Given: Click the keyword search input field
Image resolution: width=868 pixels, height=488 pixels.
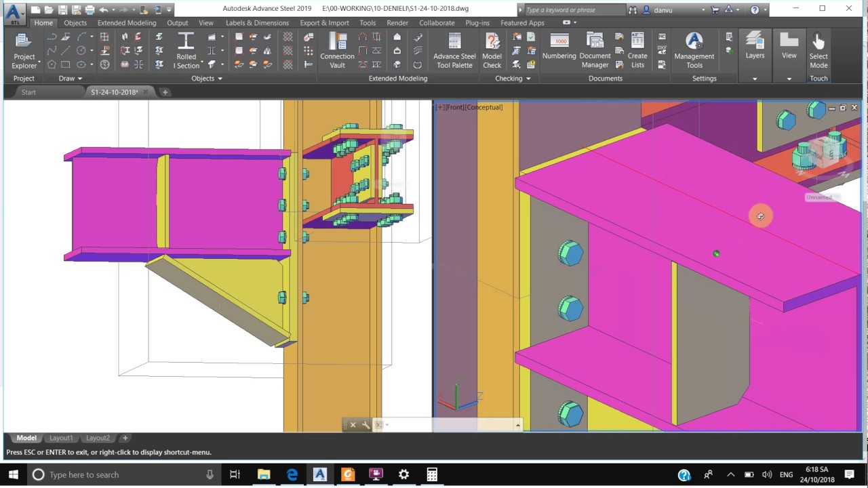Looking at the screenshot, I should click(575, 9).
